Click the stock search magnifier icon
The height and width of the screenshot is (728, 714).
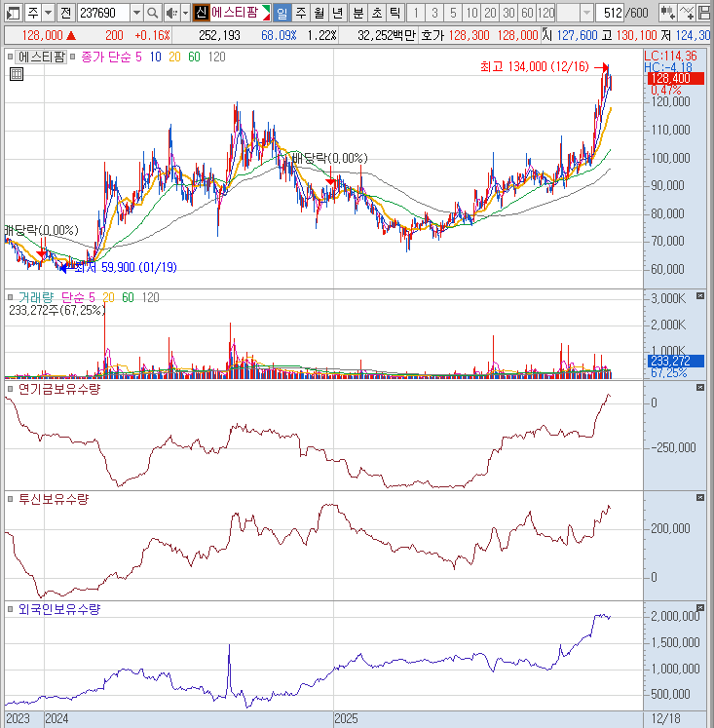point(154,13)
